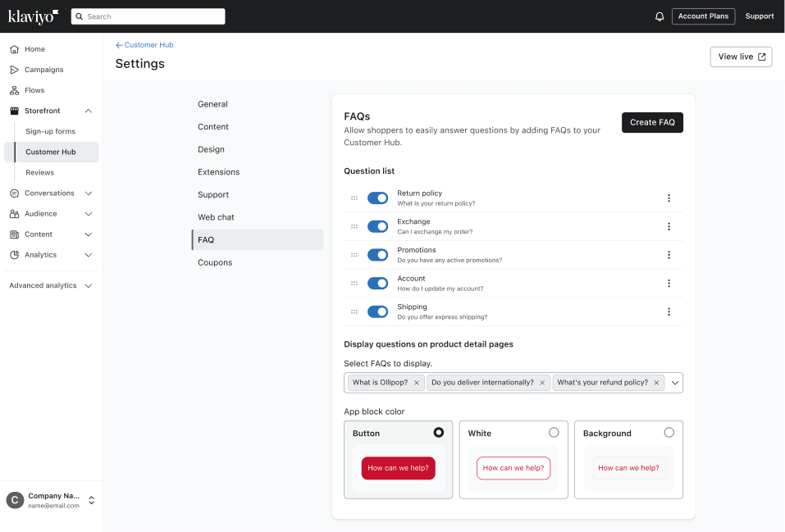Click the Analytics pie chart icon

click(x=15, y=255)
